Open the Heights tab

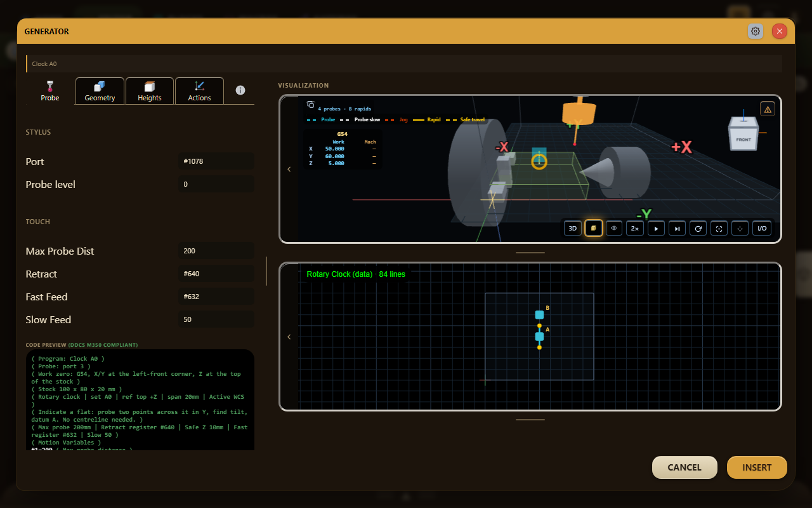150,91
